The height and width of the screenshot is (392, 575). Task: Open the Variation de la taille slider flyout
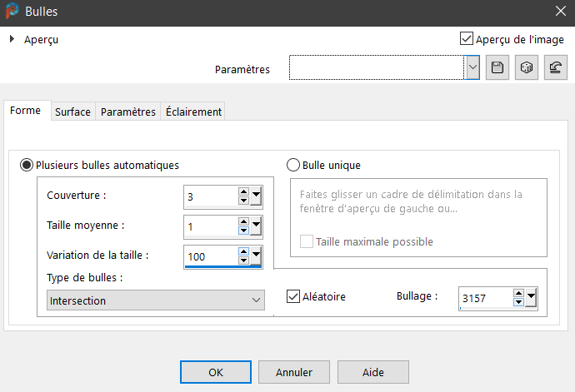click(257, 255)
